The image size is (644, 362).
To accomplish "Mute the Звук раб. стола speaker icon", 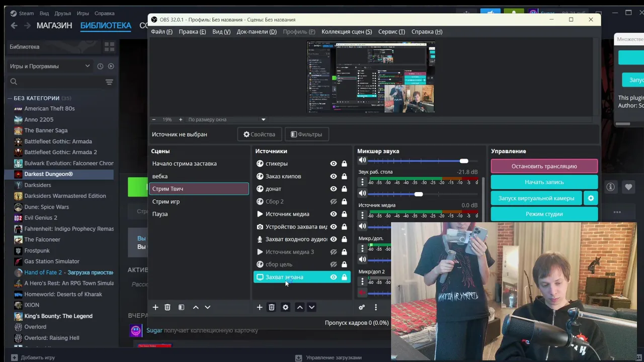I will pyautogui.click(x=362, y=194).
